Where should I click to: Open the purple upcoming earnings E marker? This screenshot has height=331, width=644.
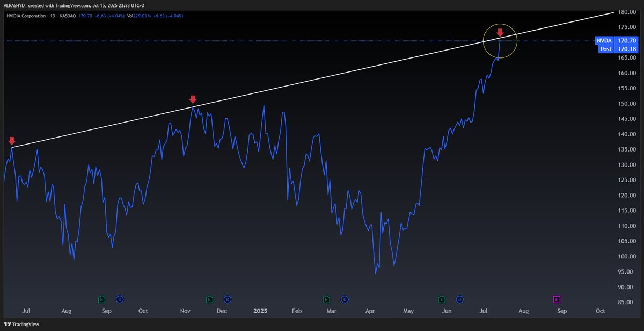(557, 299)
